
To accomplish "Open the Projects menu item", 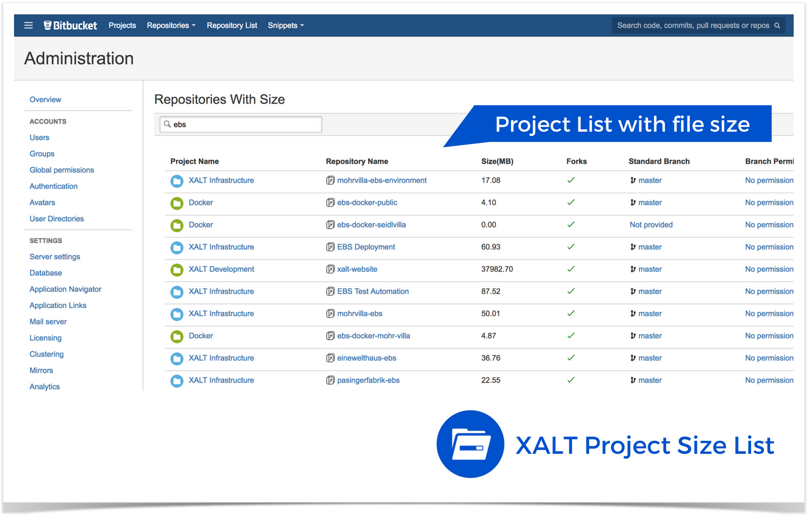I will pos(122,25).
